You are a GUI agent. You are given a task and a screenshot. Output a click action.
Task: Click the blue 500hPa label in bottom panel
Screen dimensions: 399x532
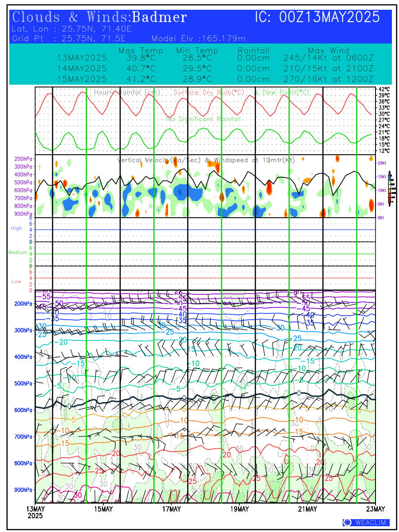[x=23, y=383]
